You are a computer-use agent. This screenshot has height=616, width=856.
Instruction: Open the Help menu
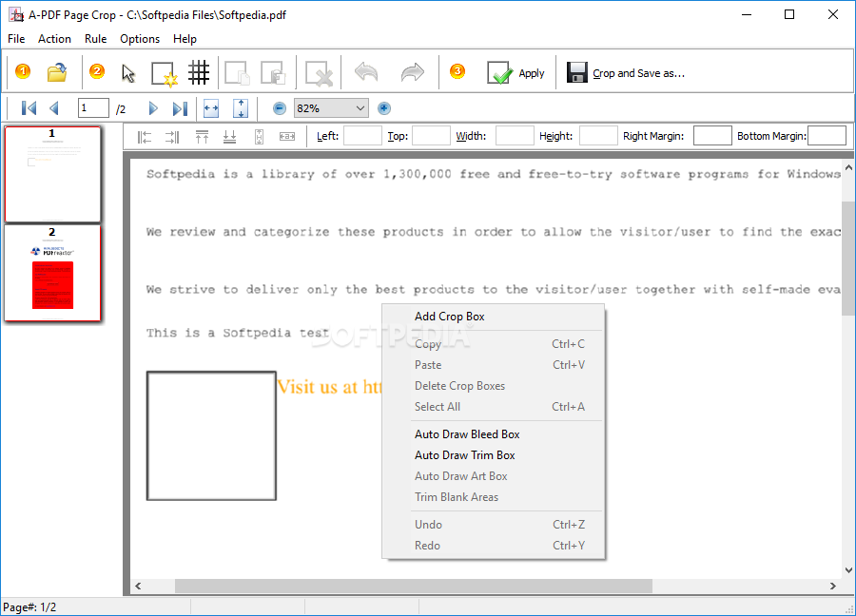(x=185, y=39)
